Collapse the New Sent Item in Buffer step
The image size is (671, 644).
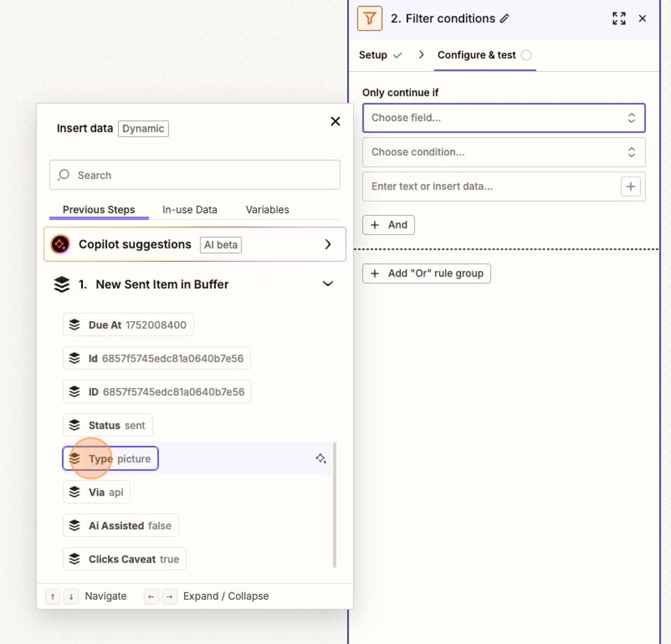(x=328, y=284)
